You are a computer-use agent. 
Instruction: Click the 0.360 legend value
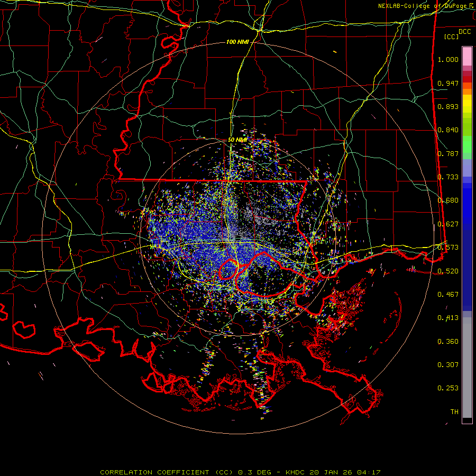click(448, 342)
